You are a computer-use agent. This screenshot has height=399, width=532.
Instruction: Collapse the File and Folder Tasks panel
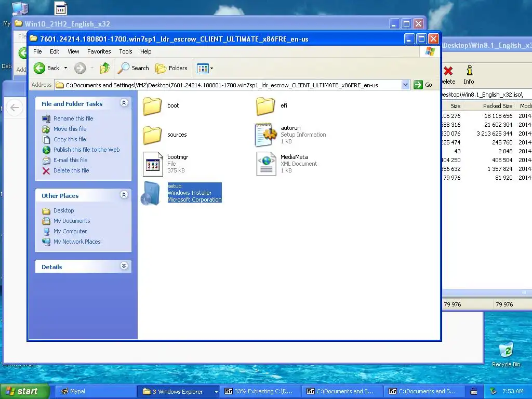coord(124,103)
